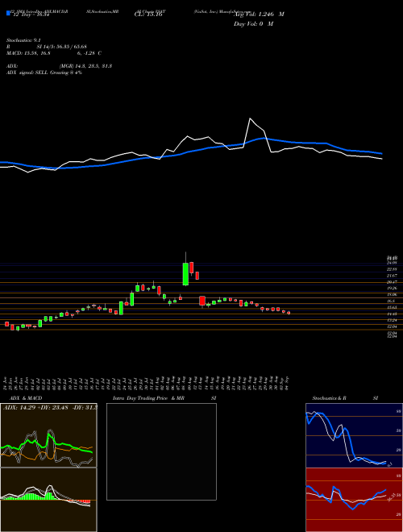Click the '(MGR) 14.3, 23.5, 31.3' ADX values
Screen dimensions: 403x532
point(85,66)
